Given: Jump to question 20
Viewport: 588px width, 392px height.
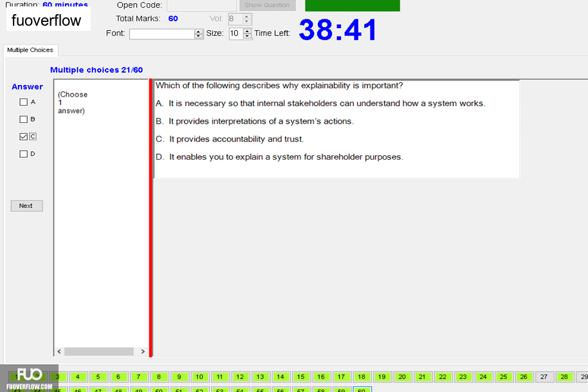Looking at the screenshot, I should click(x=402, y=377).
